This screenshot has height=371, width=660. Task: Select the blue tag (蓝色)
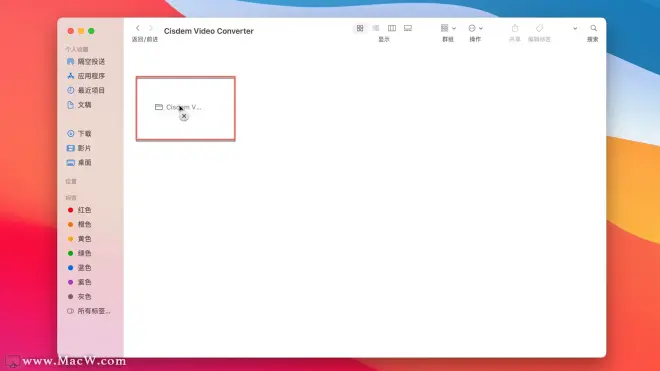[x=79, y=267]
